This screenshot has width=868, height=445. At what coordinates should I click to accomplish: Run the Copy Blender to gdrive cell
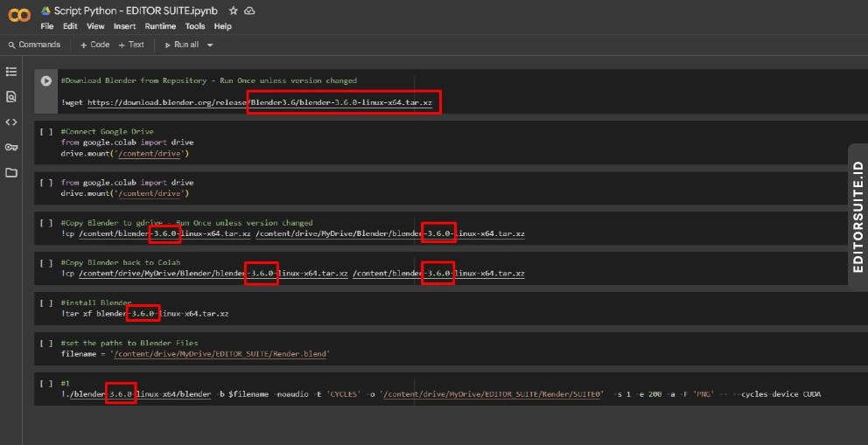[46, 223]
